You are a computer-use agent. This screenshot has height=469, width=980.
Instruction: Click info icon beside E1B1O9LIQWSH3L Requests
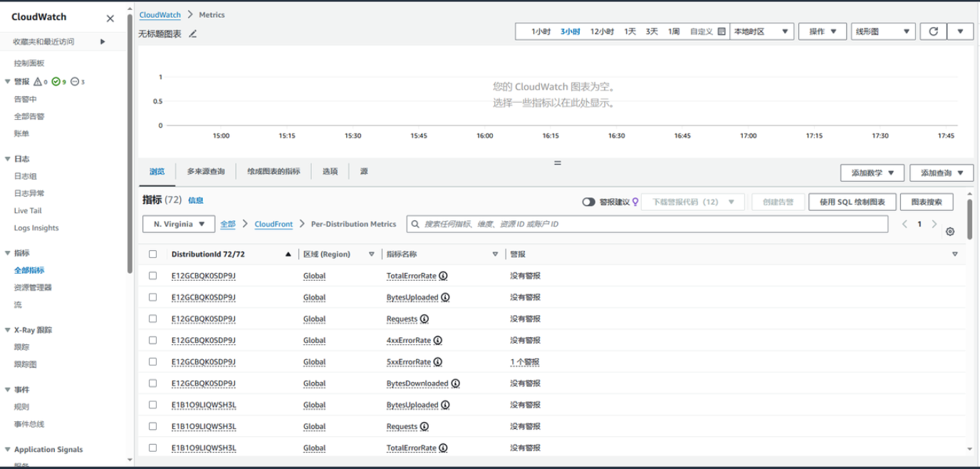coord(424,426)
